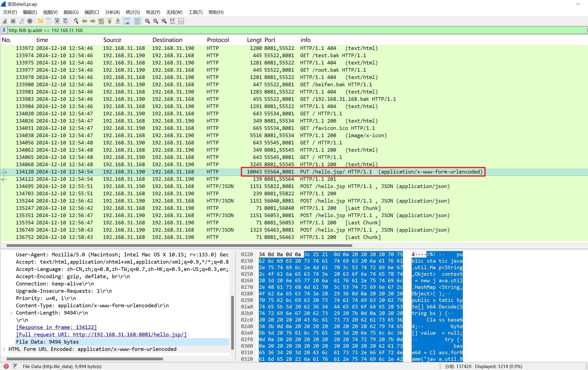Go back in packet history
588x370 pixels.
click(x=84, y=21)
